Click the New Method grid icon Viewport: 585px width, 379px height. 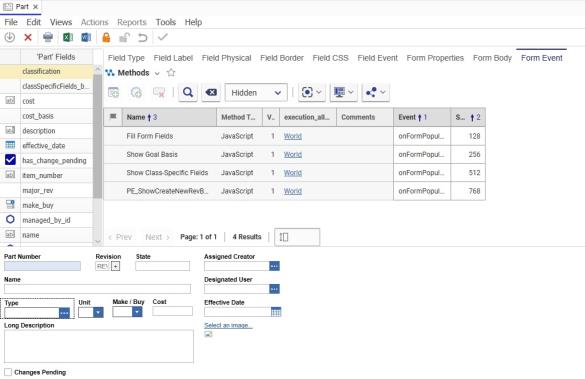pyautogui.click(x=113, y=92)
